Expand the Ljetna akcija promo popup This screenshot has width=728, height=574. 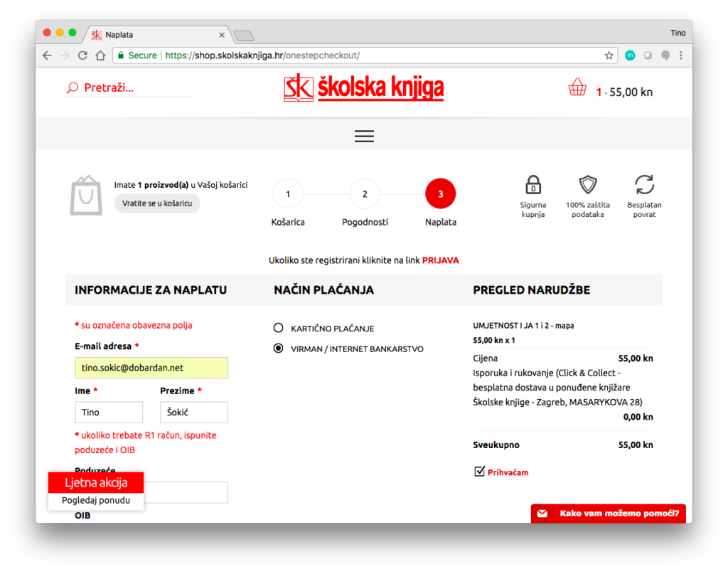pyautogui.click(x=96, y=483)
